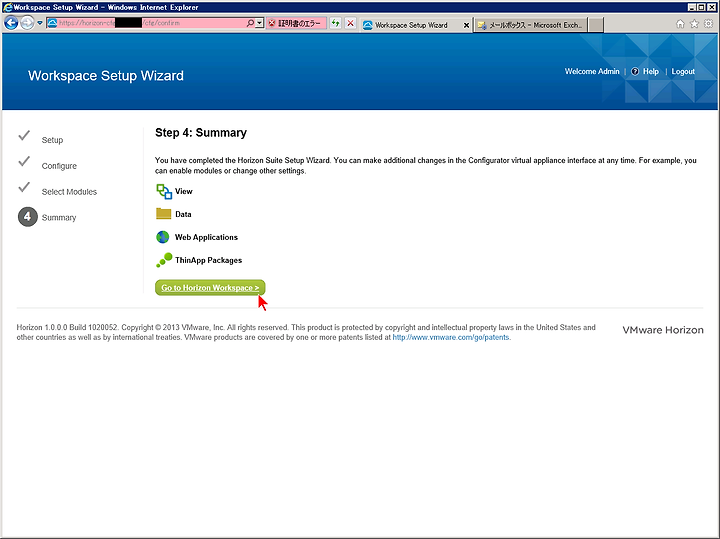Click the checkmark next to Setup
The image size is (720, 539).
click(24, 135)
